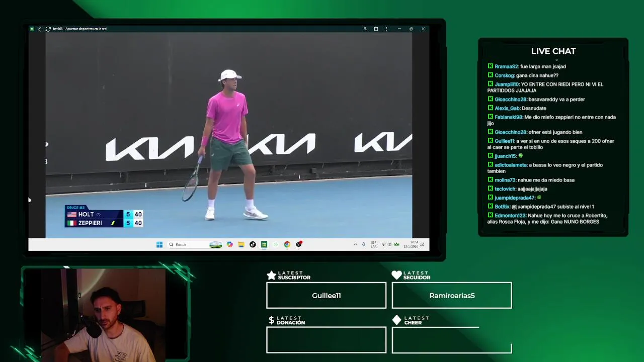Click the message "ofner está jugando bien"
644x362 pixels.
click(x=555, y=132)
